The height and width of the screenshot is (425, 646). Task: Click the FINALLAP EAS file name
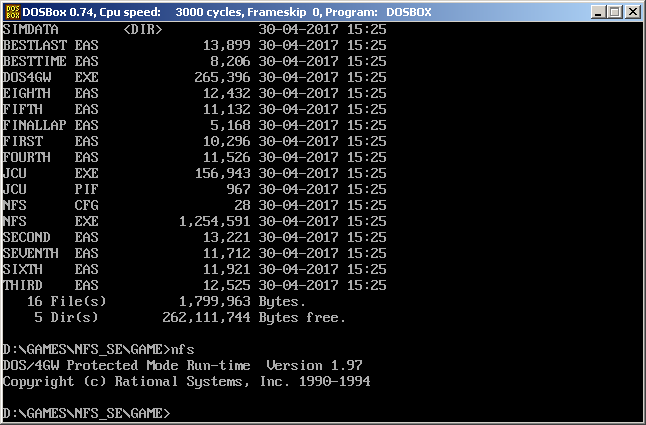[x=51, y=125]
